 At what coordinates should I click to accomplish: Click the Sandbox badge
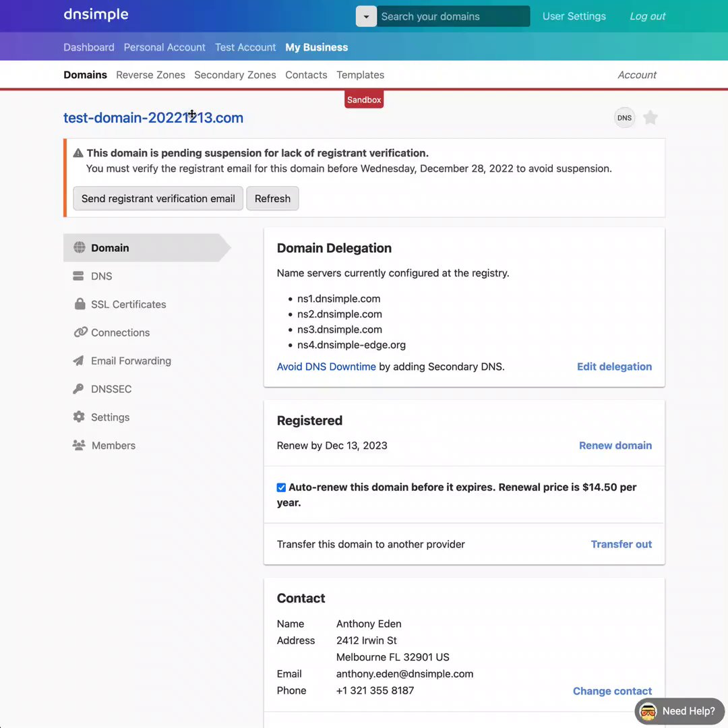(364, 99)
